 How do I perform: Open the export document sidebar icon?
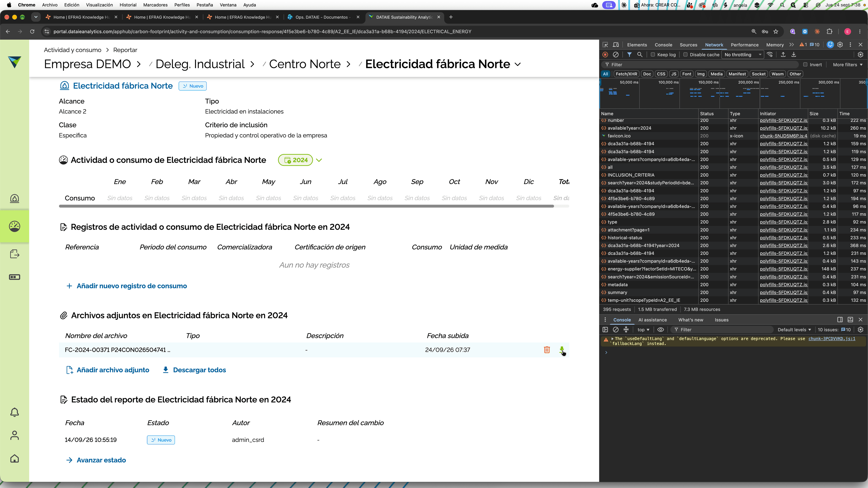[14, 254]
